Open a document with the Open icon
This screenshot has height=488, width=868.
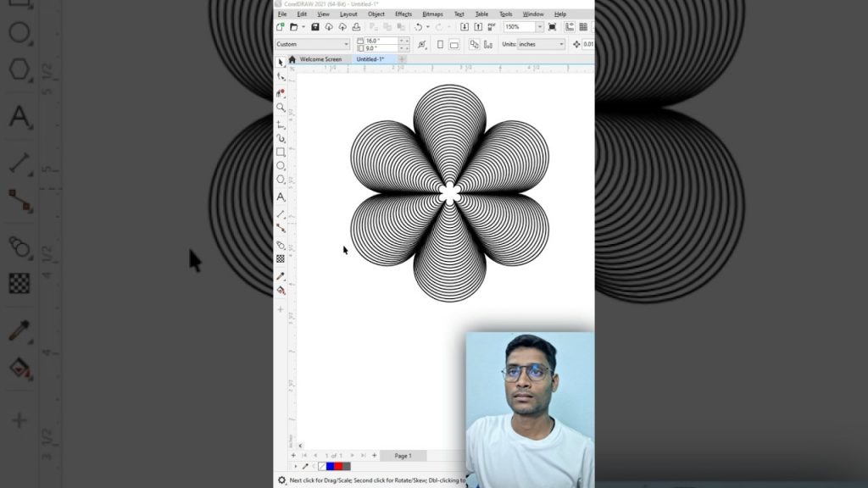[295, 26]
